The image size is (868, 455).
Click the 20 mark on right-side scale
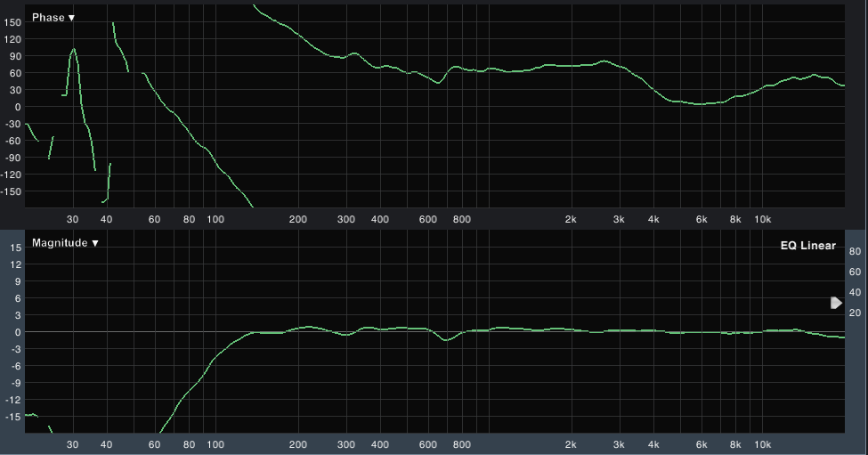click(856, 313)
